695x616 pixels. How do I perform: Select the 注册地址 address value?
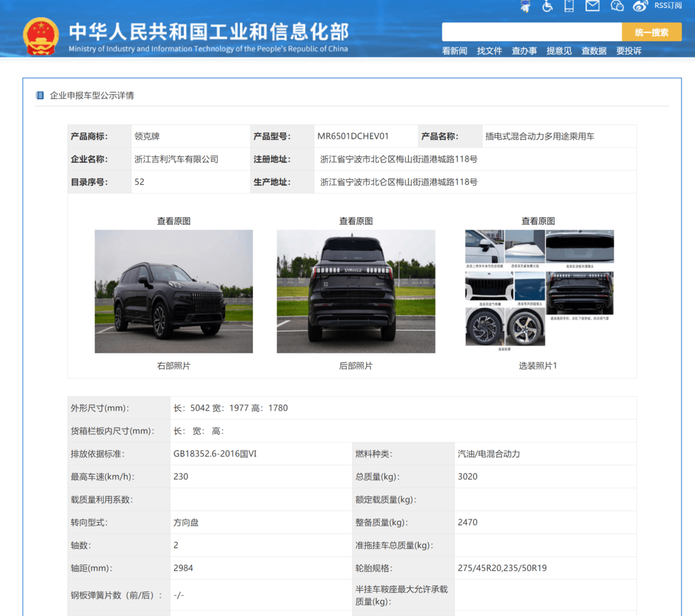pos(398,159)
